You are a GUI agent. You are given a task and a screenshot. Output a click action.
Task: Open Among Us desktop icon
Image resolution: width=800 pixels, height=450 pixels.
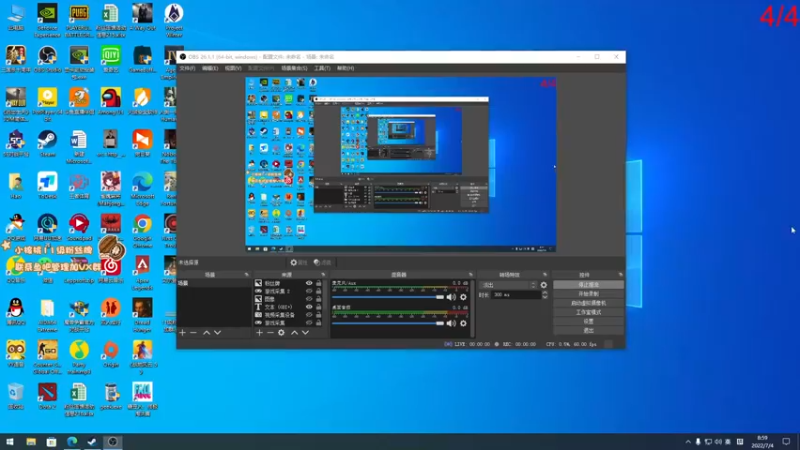(111, 101)
